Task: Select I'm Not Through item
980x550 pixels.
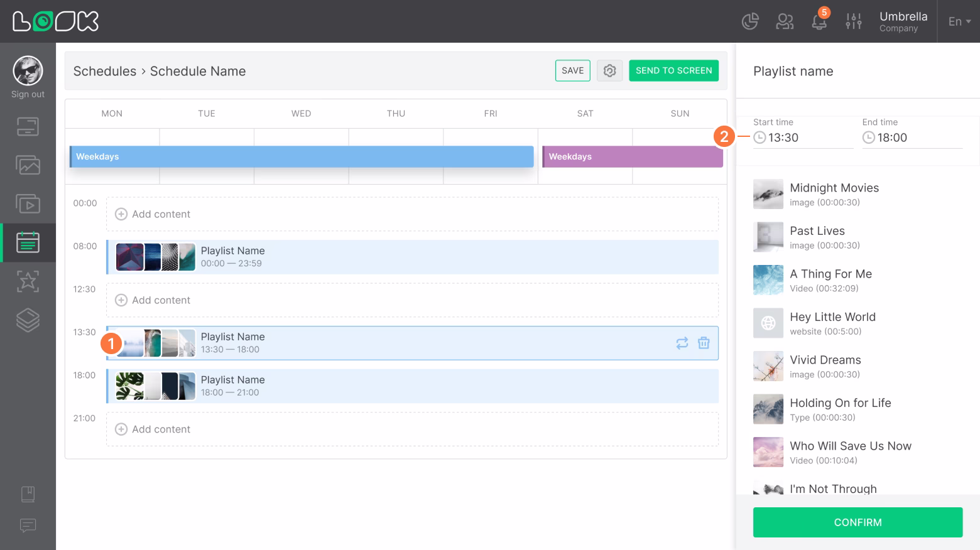Action: 857,488
